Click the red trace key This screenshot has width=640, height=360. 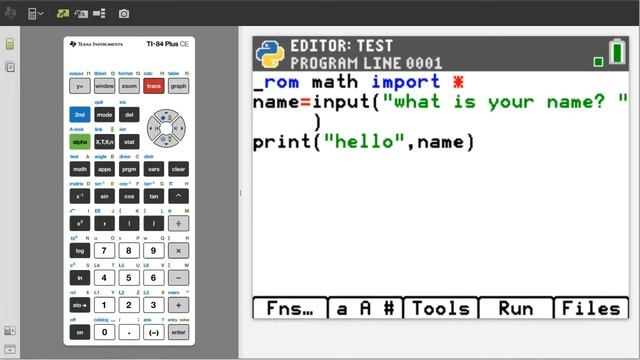click(154, 86)
